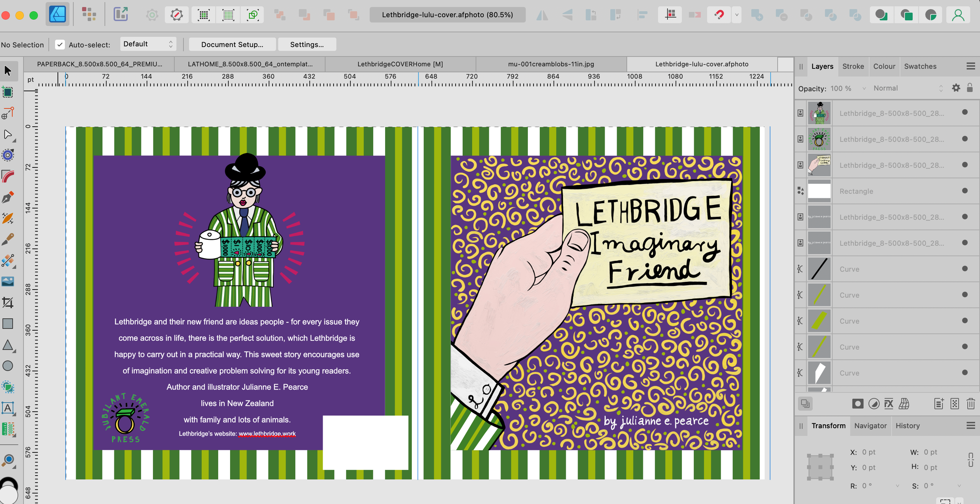The height and width of the screenshot is (504, 980).
Task: Hide the white shape Curve layer
Action: coord(965,372)
